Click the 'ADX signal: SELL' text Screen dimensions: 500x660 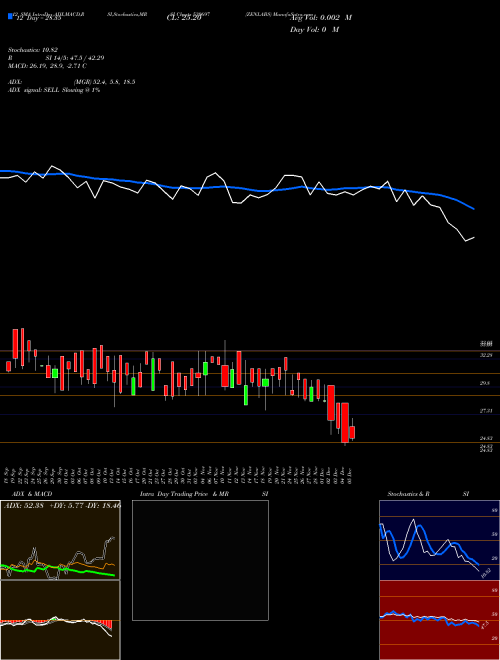[x=34, y=90]
